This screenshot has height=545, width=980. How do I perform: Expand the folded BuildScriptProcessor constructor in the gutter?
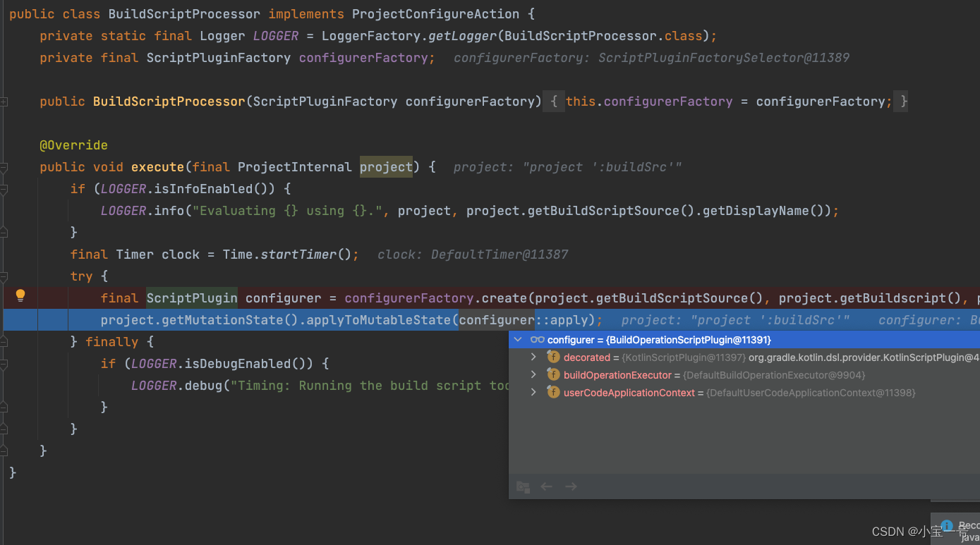pos(4,102)
